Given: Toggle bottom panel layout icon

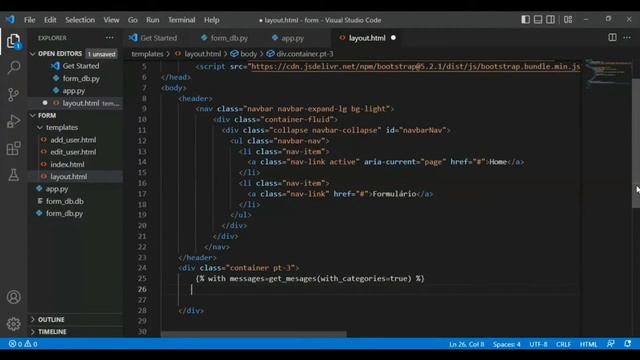Looking at the screenshot, I should pos(538,19).
